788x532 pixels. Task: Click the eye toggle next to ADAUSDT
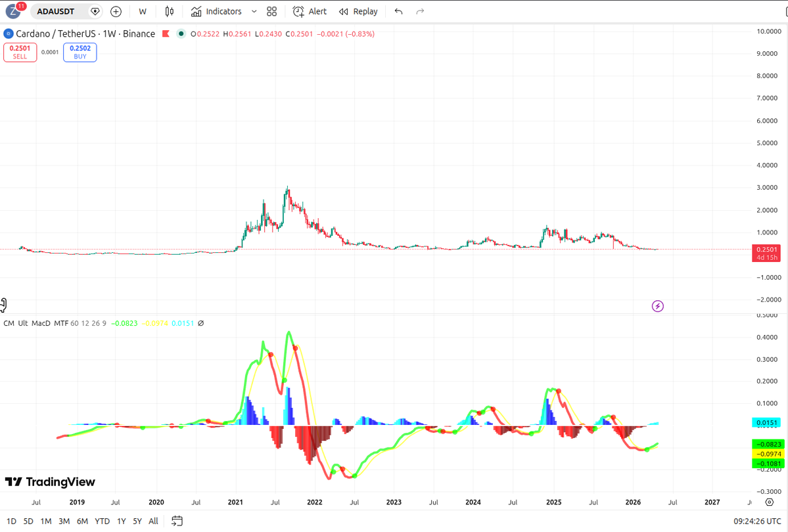95,11
